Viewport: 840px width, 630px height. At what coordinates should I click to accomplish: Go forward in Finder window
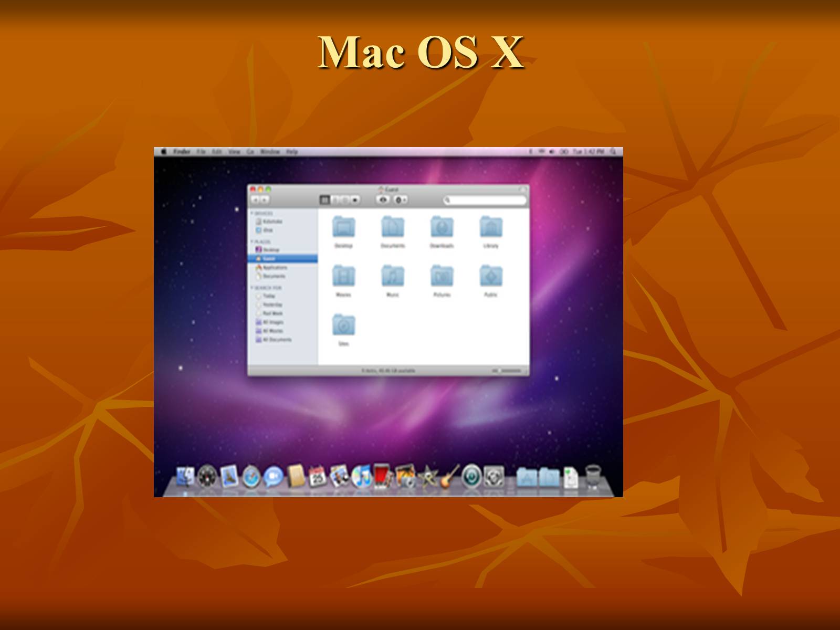click(265, 200)
